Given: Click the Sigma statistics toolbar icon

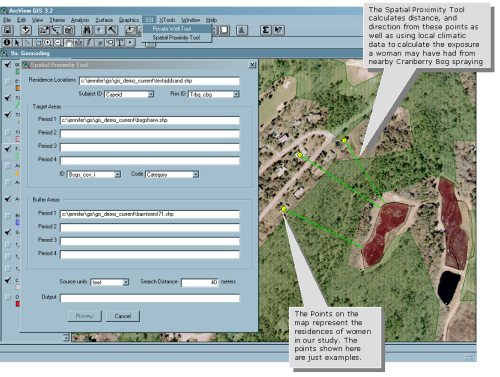Looking at the screenshot, I should click(265, 30).
